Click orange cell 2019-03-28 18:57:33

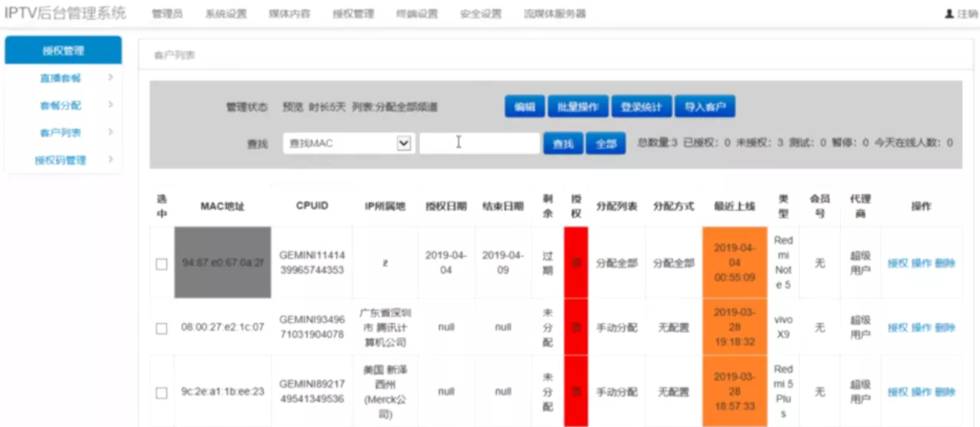click(x=735, y=392)
